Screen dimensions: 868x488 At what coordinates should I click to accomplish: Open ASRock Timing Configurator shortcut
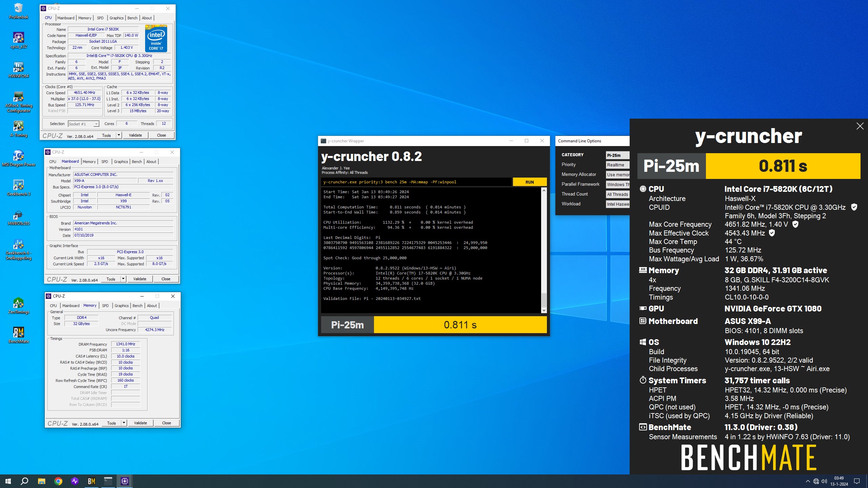pos(19,102)
